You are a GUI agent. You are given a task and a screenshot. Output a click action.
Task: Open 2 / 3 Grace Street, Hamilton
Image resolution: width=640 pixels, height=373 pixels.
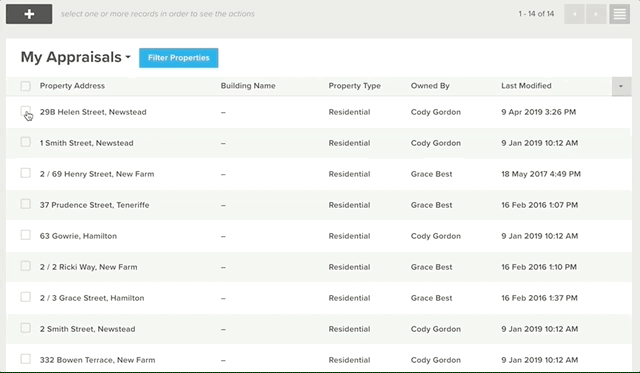click(x=92, y=298)
